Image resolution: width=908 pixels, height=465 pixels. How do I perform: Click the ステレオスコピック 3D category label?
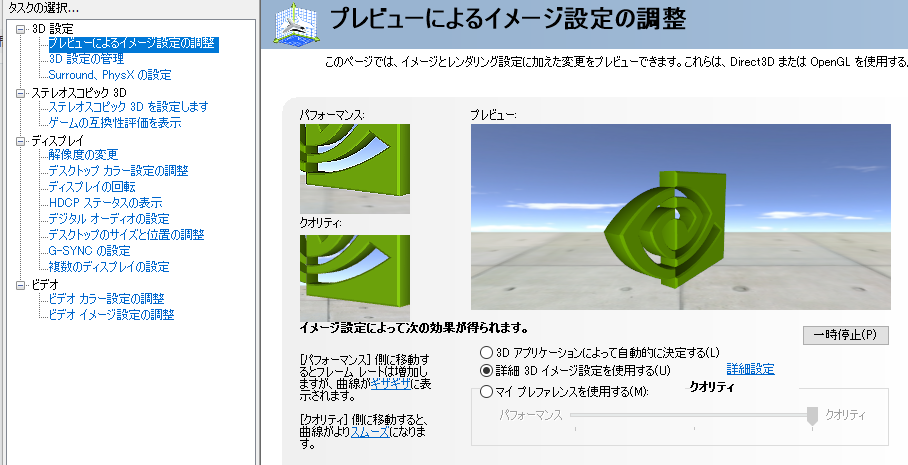79,93
